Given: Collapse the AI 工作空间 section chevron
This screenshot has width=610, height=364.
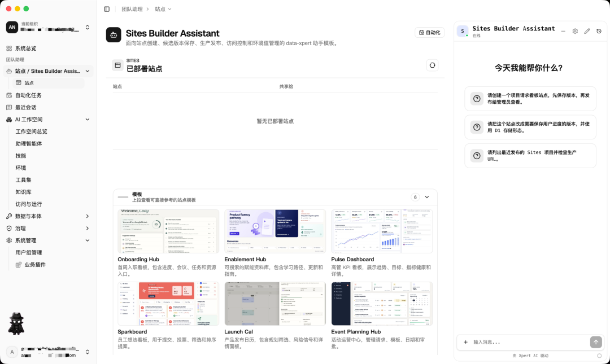Looking at the screenshot, I should [88, 120].
